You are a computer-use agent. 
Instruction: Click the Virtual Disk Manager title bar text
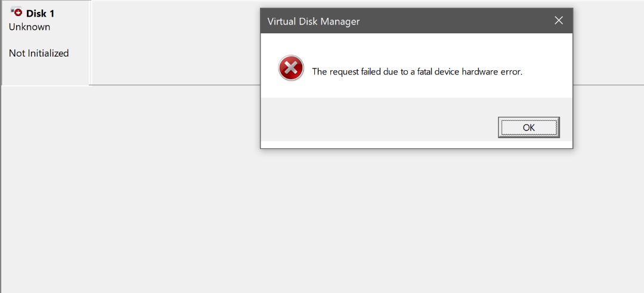pyautogui.click(x=314, y=21)
